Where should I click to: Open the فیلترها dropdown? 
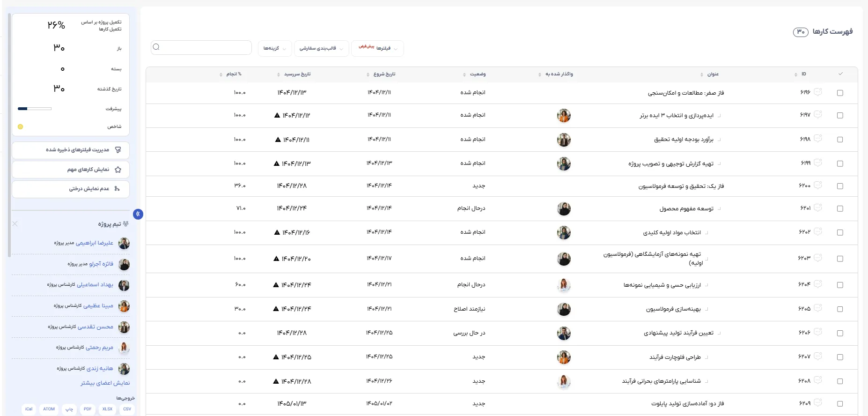click(x=377, y=48)
